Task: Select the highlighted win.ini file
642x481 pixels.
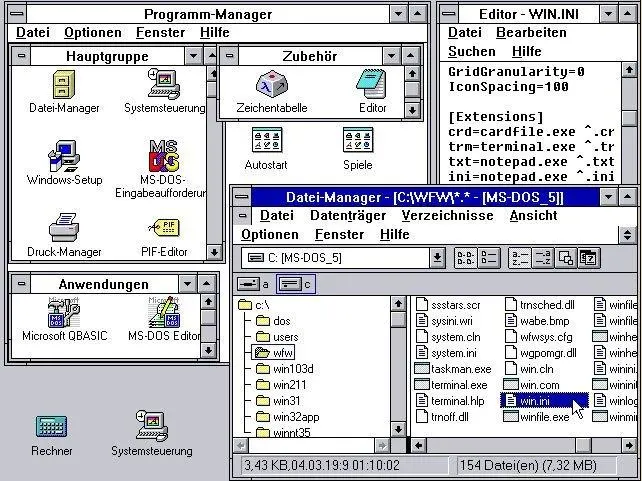Action: 544,401
